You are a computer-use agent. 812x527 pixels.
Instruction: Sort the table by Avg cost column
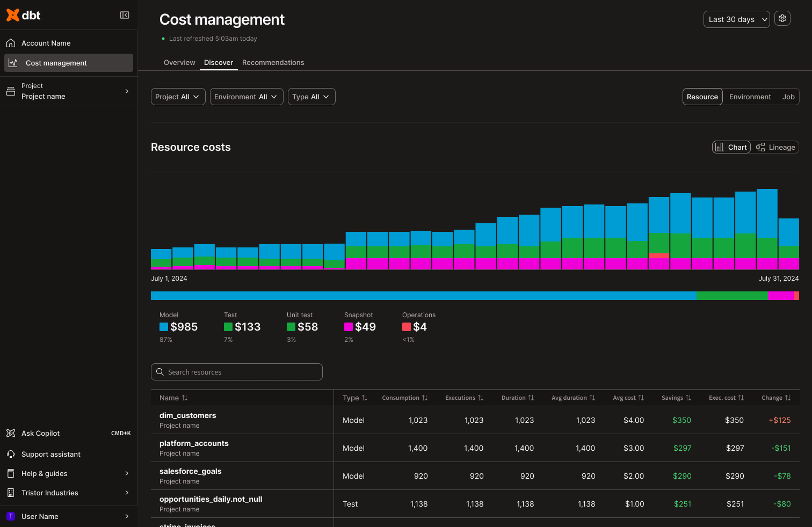click(628, 398)
